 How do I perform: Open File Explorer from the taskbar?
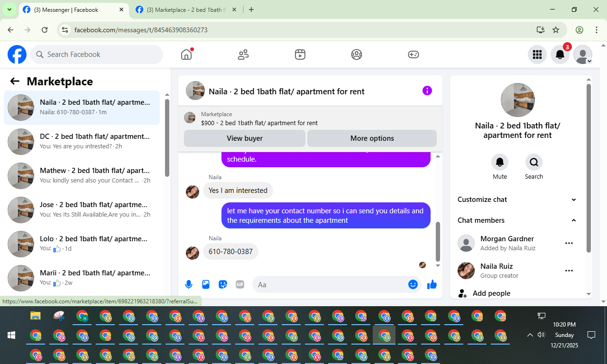36,316
